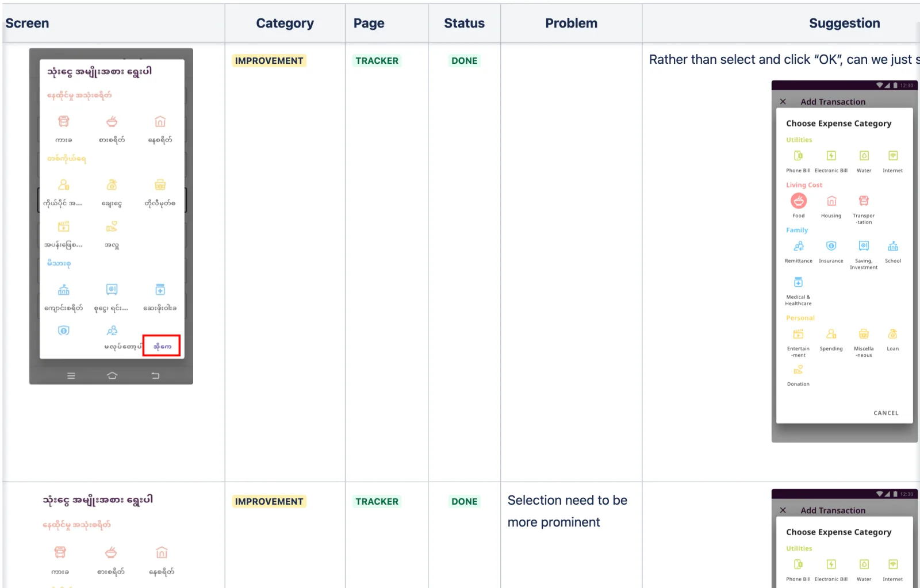Click the Water icon in first row's mockup
The height and width of the screenshot is (588, 920).
click(x=864, y=156)
